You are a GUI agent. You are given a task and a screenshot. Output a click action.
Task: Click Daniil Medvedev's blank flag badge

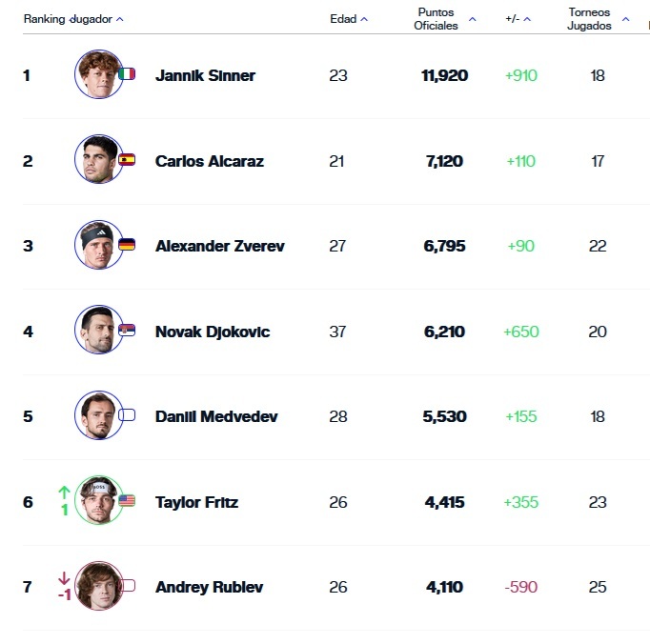[x=127, y=414]
